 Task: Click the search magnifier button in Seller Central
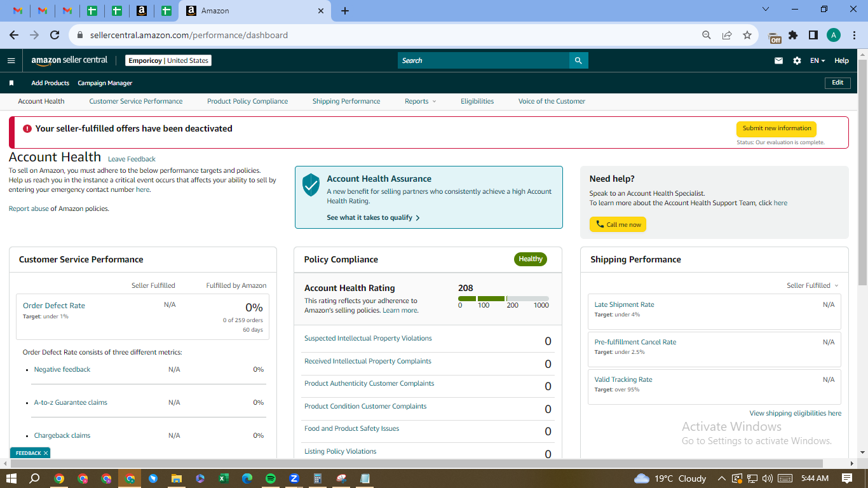coord(578,60)
